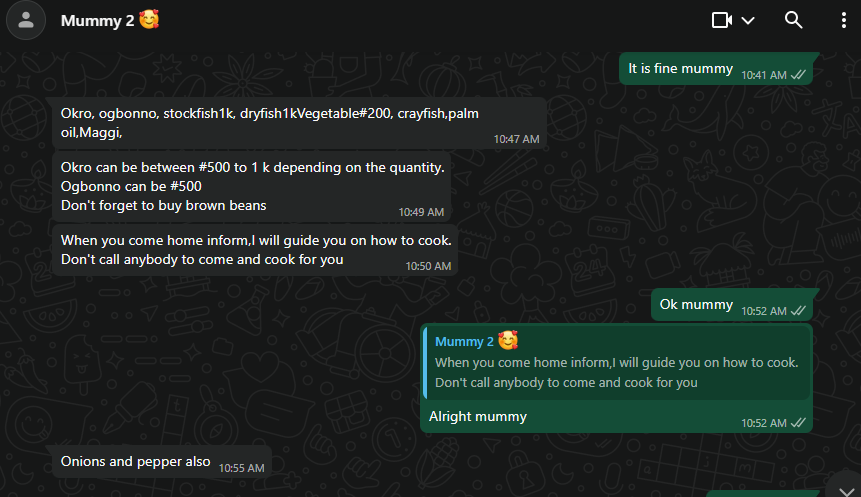Click 'Mummy 2' name in quoted reply
The width and height of the screenshot is (861, 497).
[464, 342]
